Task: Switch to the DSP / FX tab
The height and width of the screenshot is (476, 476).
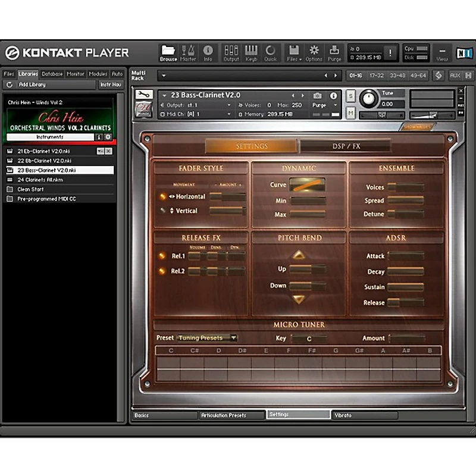Action: (x=346, y=146)
